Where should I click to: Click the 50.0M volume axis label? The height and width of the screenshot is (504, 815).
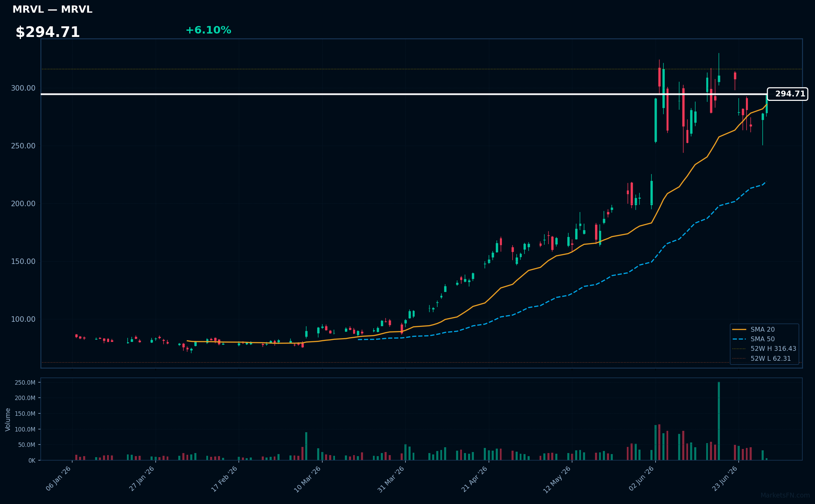tap(27, 445)
